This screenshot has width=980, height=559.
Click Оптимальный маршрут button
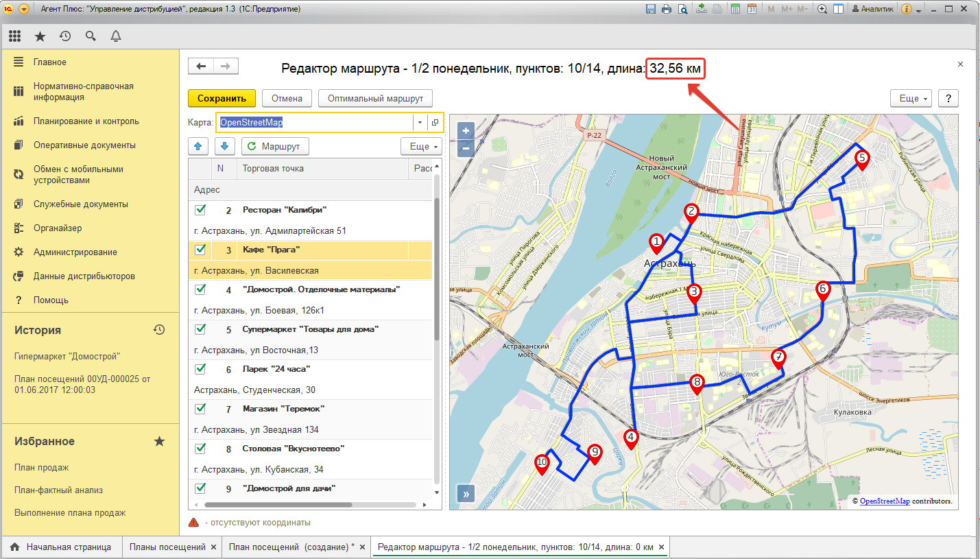pos(375,98)
